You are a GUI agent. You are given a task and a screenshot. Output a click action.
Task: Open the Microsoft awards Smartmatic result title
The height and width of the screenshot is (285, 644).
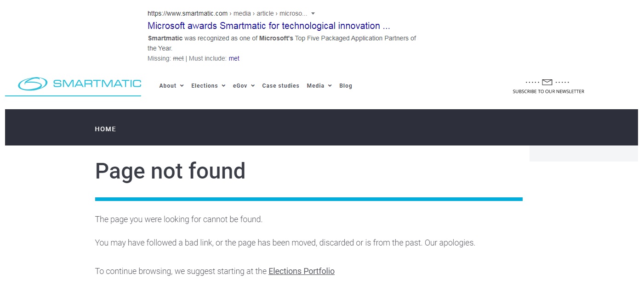269,26
